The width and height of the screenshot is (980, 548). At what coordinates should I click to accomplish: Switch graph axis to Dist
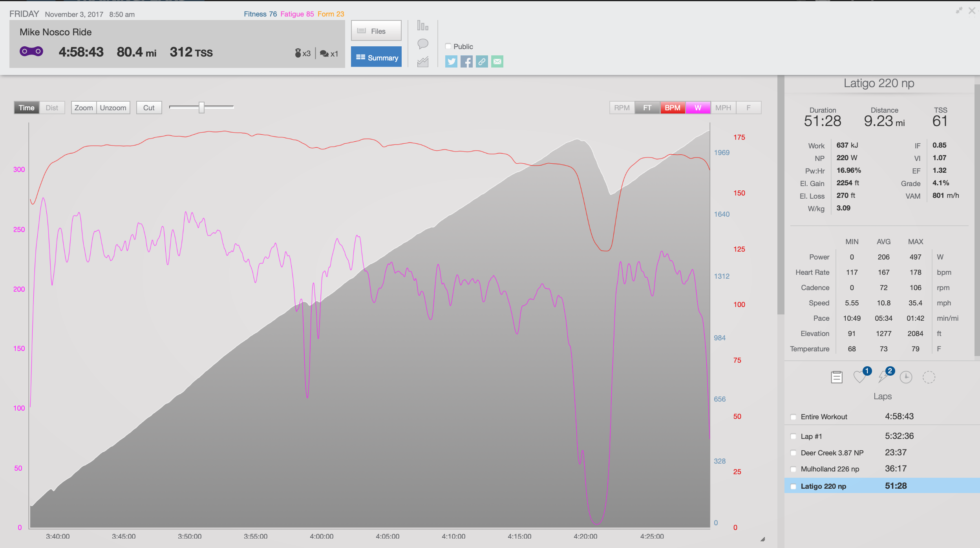52,108
